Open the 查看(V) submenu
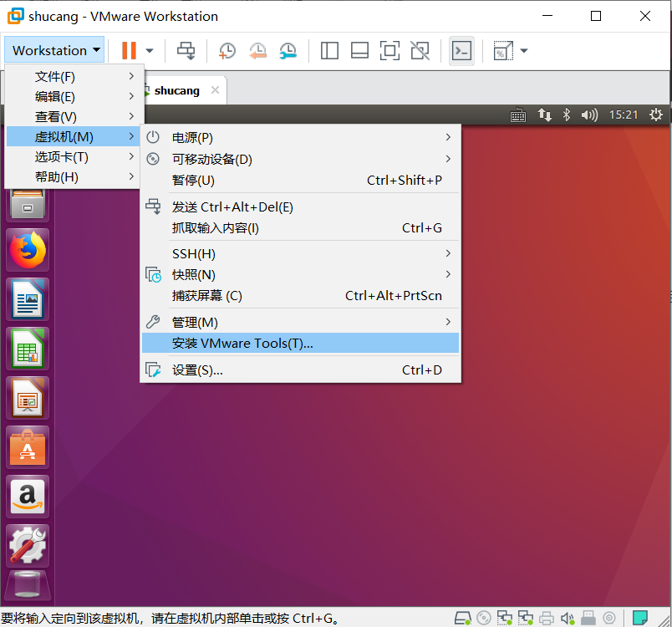Image resolution: width=672 pixels, height=627 pixels. 73,116
